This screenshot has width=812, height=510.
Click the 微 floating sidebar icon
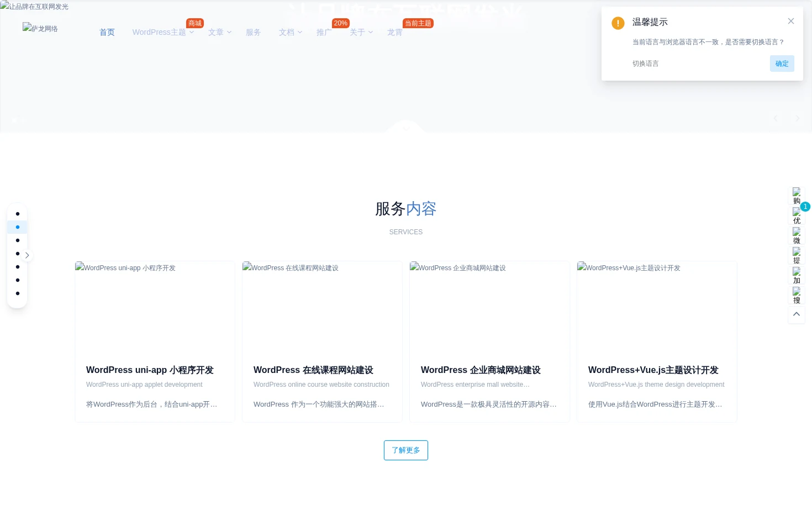797,236
